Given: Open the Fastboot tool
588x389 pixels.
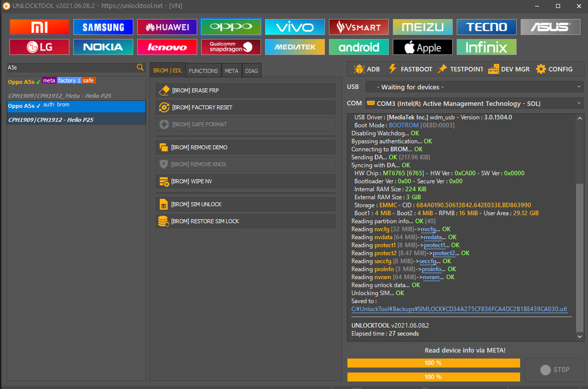Looking at the screenshot, I should point(410,69).
